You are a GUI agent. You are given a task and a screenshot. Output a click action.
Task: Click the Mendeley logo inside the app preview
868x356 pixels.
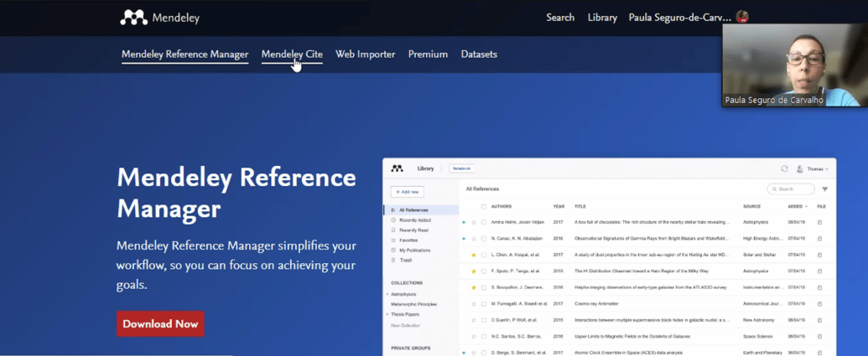[397, 168]
